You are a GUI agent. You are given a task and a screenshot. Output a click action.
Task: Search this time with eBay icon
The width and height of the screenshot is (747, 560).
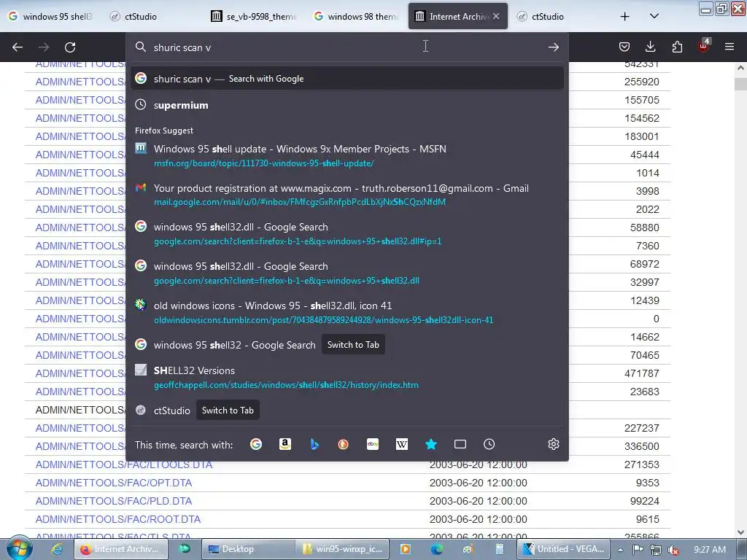(x=373, y=444)
